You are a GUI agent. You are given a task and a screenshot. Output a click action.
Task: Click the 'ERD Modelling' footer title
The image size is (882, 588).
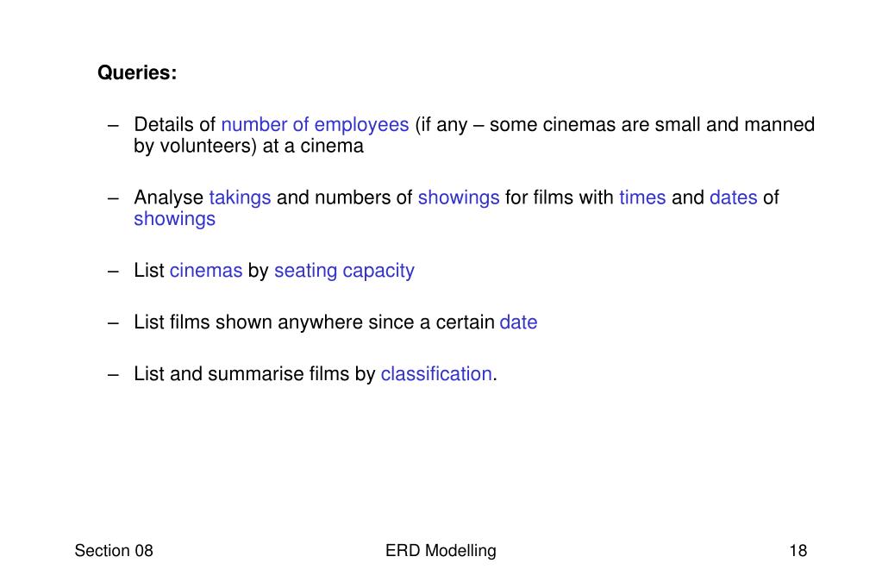pyautogui.click(x=441, y=551)
